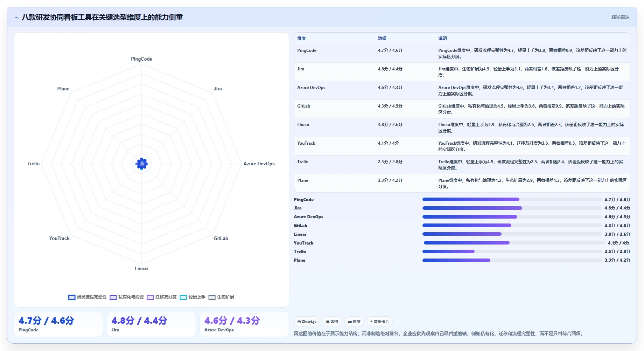Viewport: 644px width, 351px height.
Task: Click the GitLab progress bar
Action: coord(512,225)
